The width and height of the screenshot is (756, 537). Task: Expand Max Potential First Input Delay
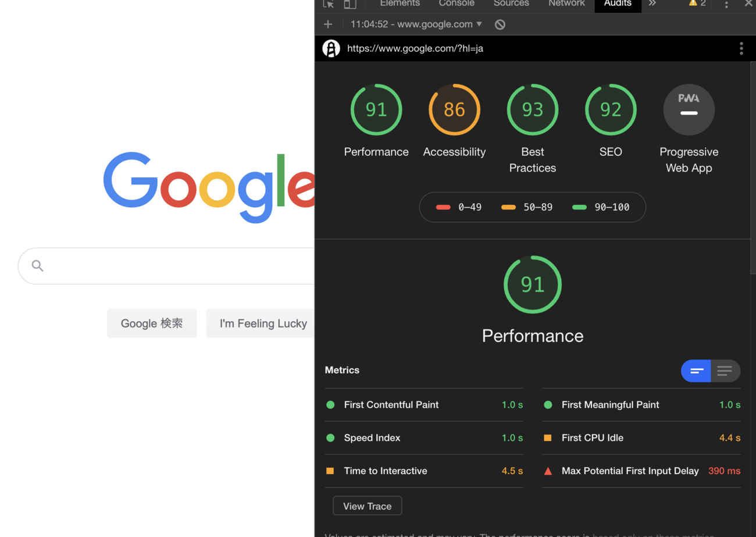point(641,471)
